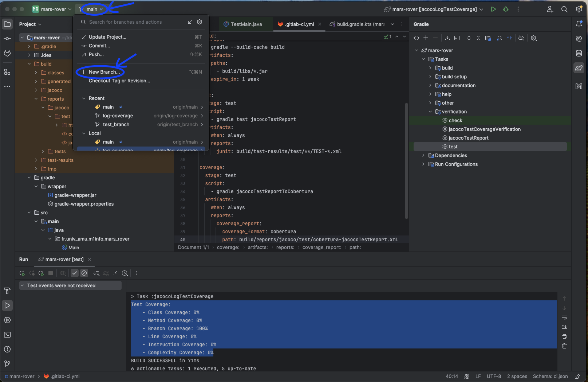Open the Git tool window icon

7,364
